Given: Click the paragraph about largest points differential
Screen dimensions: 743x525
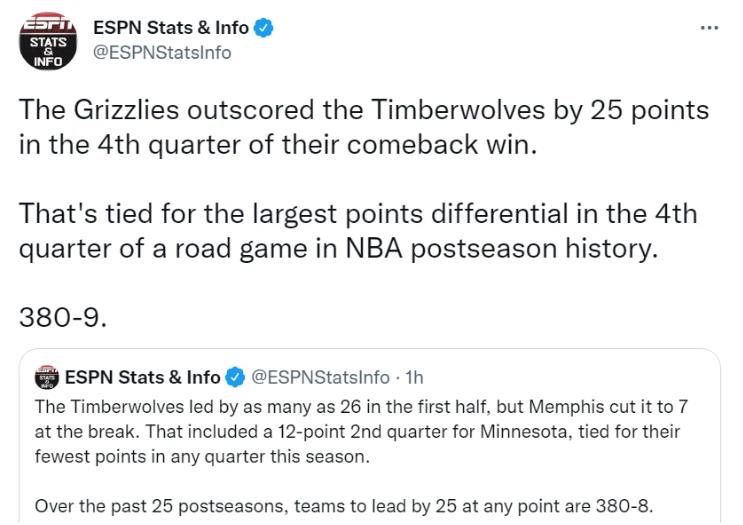Looking at the screenshot, I should [358, 231].
